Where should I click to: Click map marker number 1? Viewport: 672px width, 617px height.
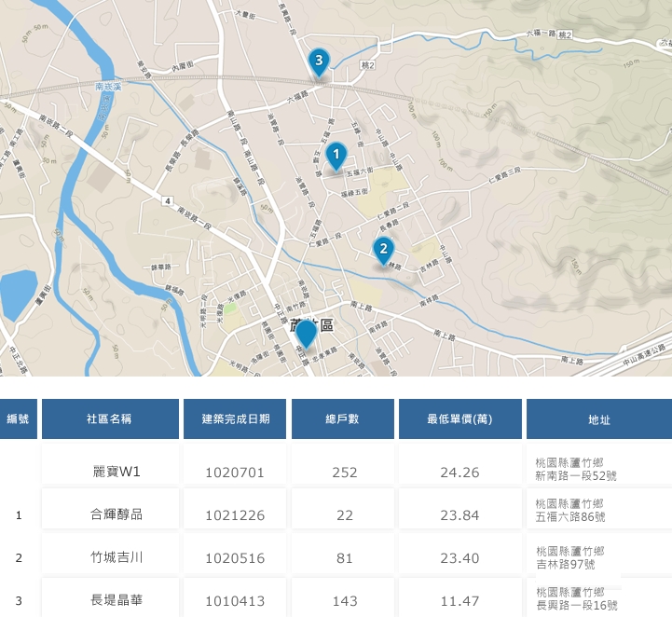(336, 154)
